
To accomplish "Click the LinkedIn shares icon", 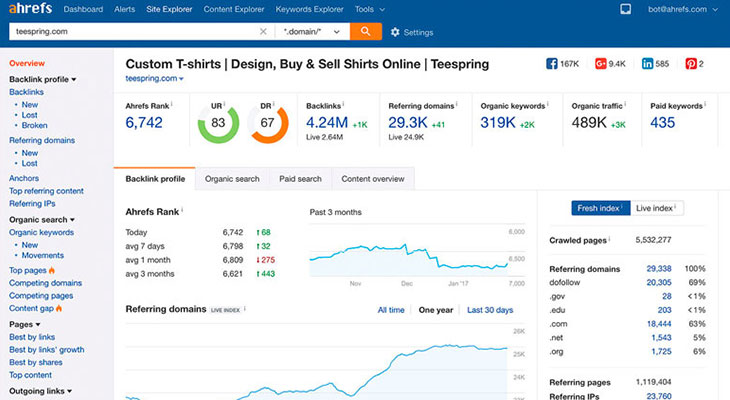I will click(647, 64).
